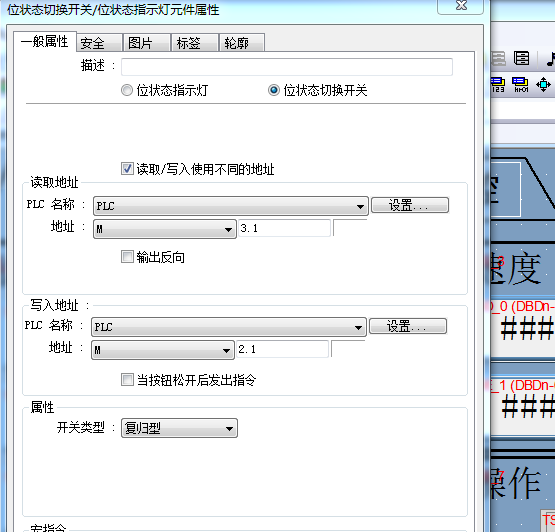Click 设置 button for read address
Viewport: 555px width, 532px height.
[x=410, y=205]
